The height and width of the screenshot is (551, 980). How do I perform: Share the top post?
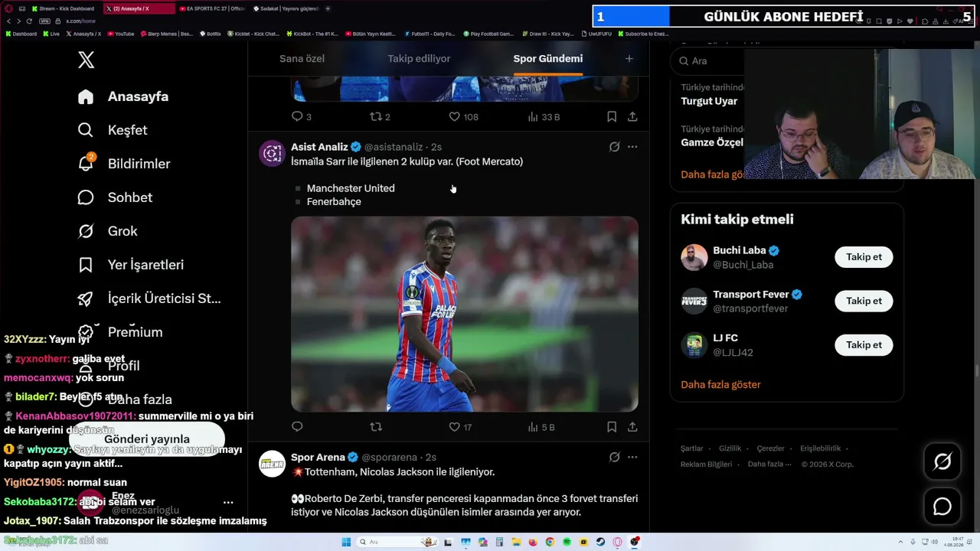coord(632,117)
